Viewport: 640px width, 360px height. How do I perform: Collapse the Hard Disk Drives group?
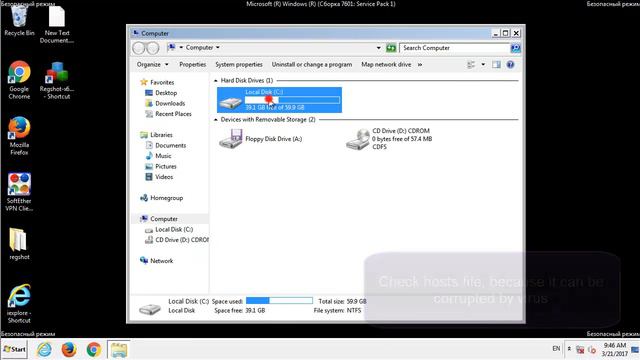[x=216, y=81]
